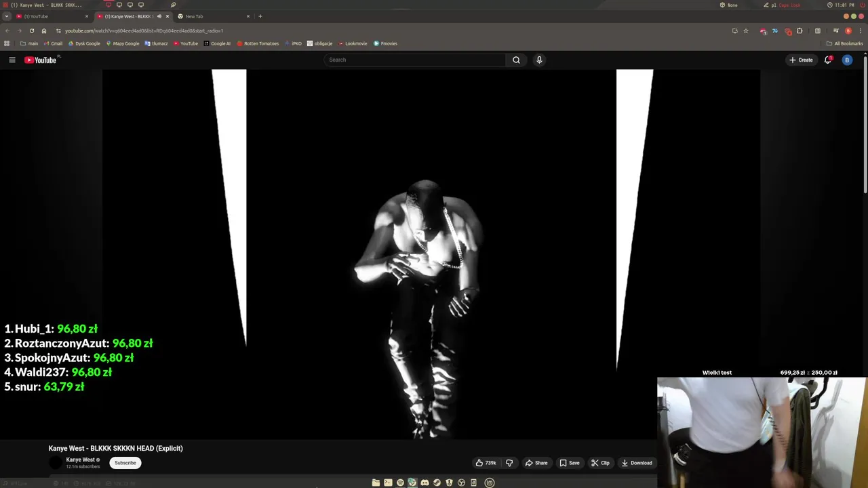This screenshot has height=488, width=868.
Task: Subscribe to Kanye West channel
Action: coord(125,463)
